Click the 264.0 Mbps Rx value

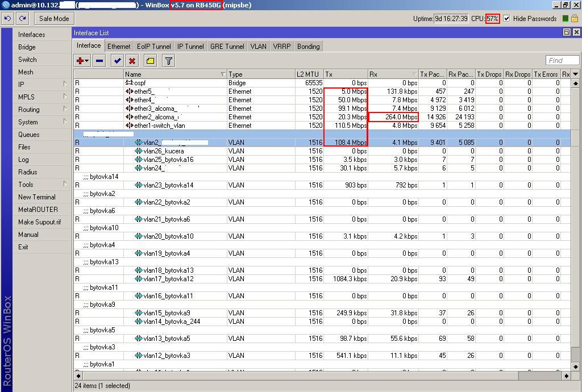(401, 117)
